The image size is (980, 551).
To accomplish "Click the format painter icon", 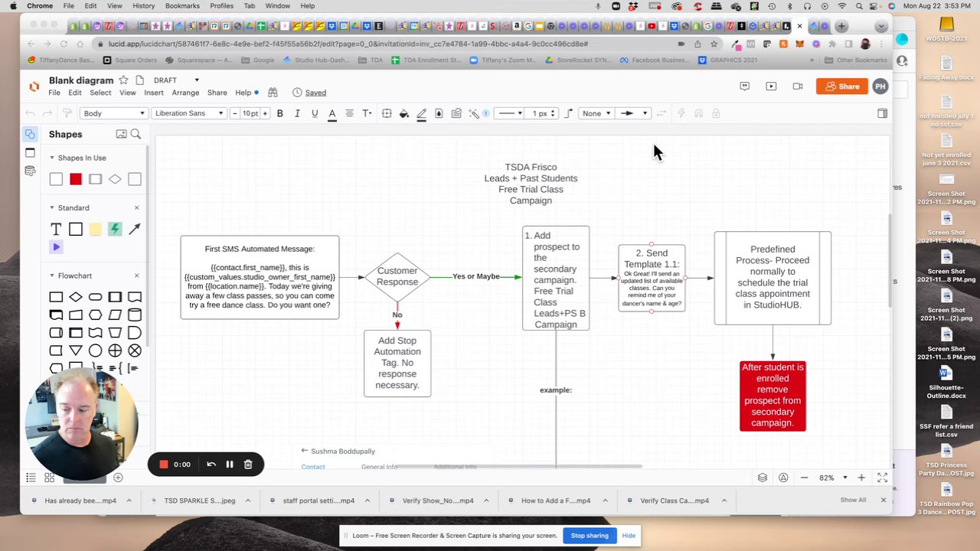I will (67, 113).
